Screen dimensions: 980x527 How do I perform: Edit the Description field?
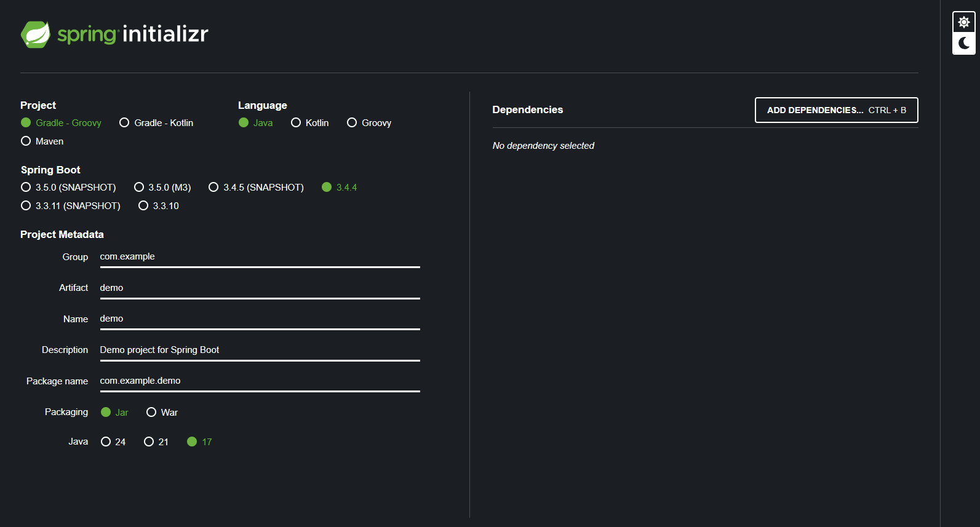click(260, 351)
